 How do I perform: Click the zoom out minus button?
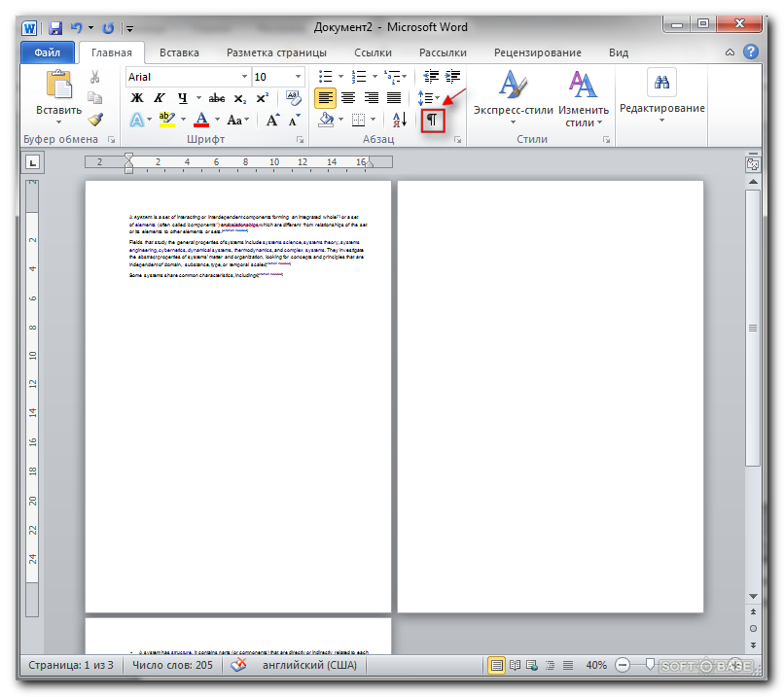click(623, 665)
